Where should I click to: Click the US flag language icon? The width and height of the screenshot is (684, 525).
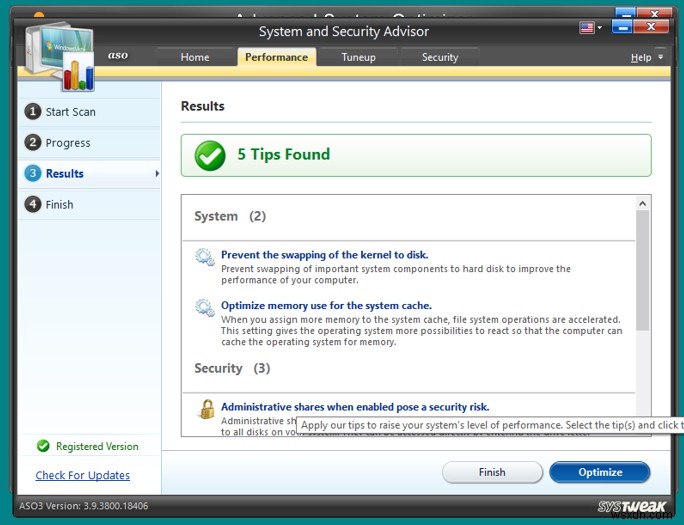(x=587, y=27)
